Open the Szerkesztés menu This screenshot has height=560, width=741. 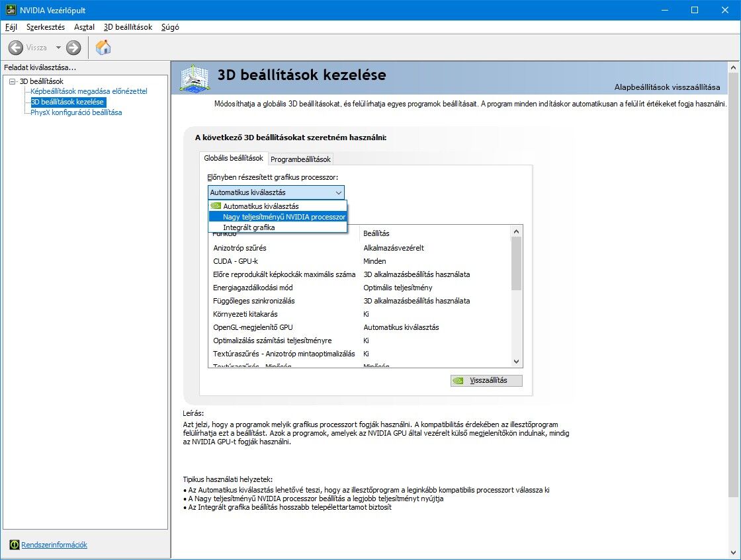pyautogui.click(x=46, y=27)
